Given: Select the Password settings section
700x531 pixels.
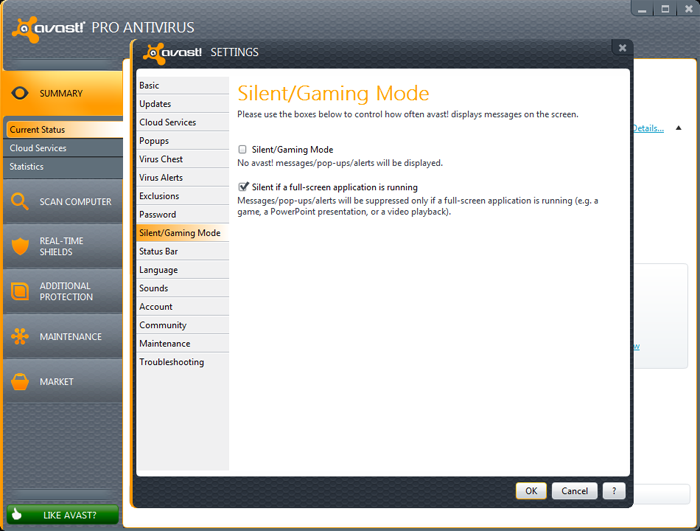Looking at the screenshot, I should [x=183, y=214].
